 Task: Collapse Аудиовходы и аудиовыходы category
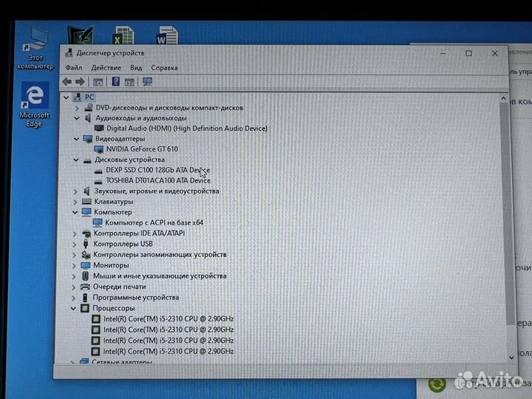77,118
